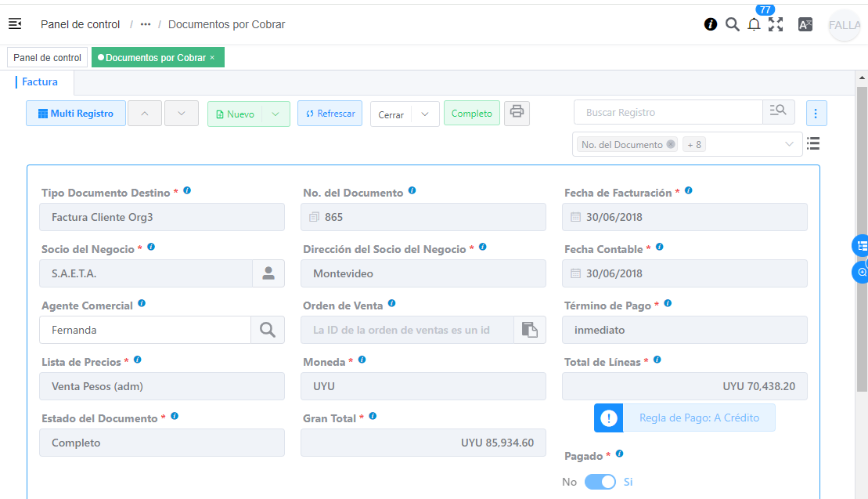Open the FALLA user avatar menu
Screen dimensions: 868x499
click(845, 25)
